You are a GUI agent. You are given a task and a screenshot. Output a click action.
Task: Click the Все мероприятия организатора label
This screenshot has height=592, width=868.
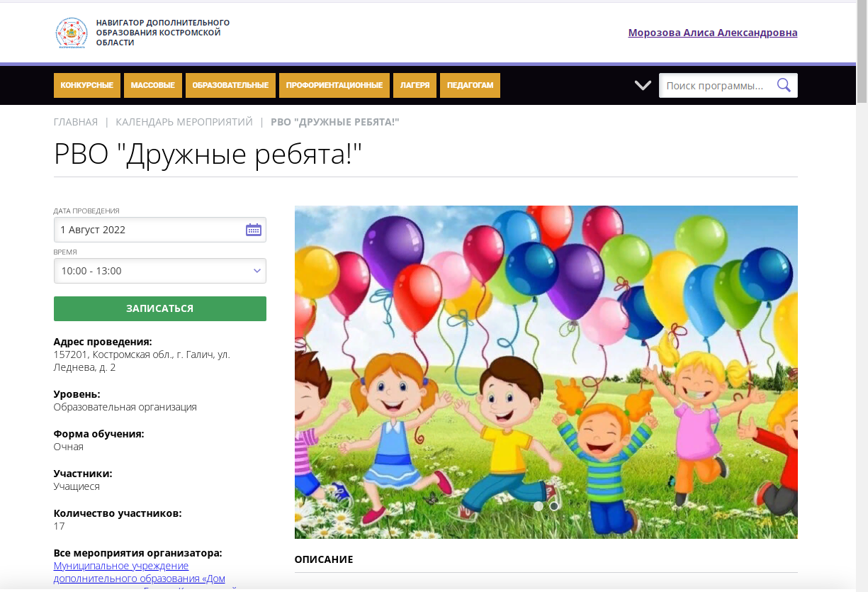138,552
